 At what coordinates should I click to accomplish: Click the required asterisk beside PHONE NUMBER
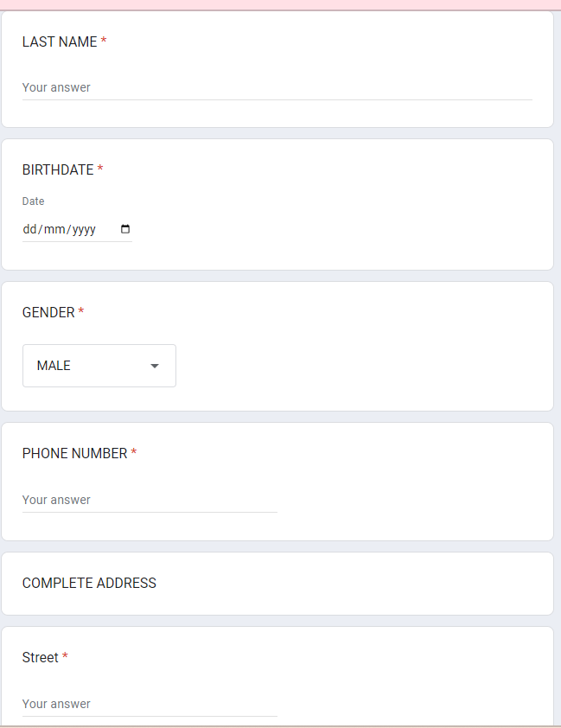[134, 453]
